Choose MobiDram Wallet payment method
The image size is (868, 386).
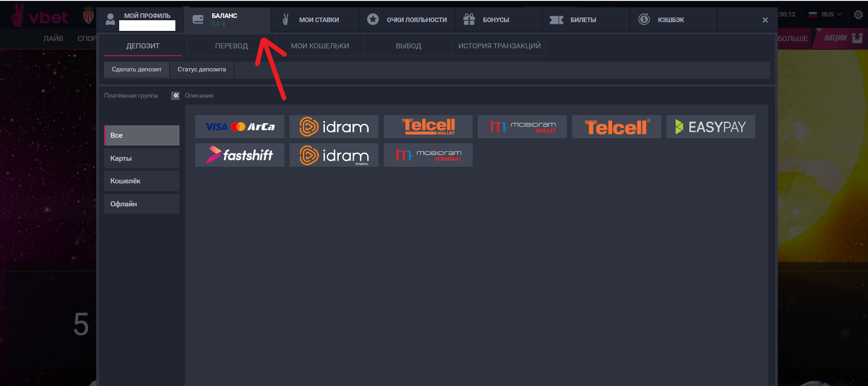pos(522,127)
